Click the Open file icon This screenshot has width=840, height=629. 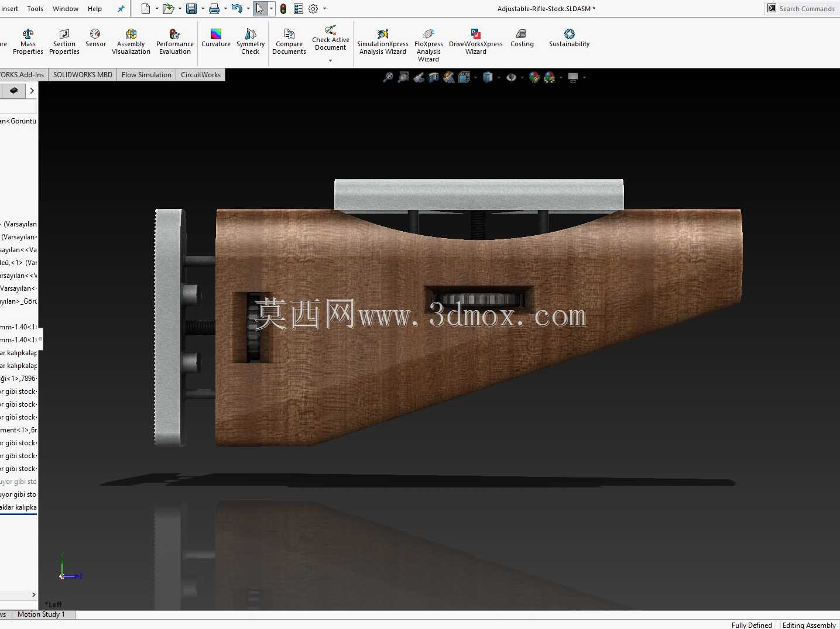pyautogui.click(x=167, y=9)
